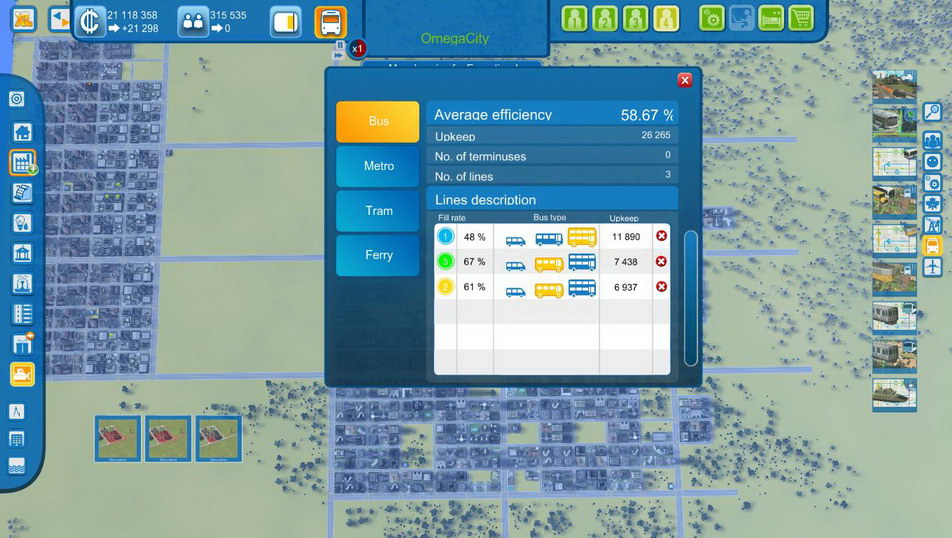Select the ferry boat thumbnail on right

click(x=894, y=394)
